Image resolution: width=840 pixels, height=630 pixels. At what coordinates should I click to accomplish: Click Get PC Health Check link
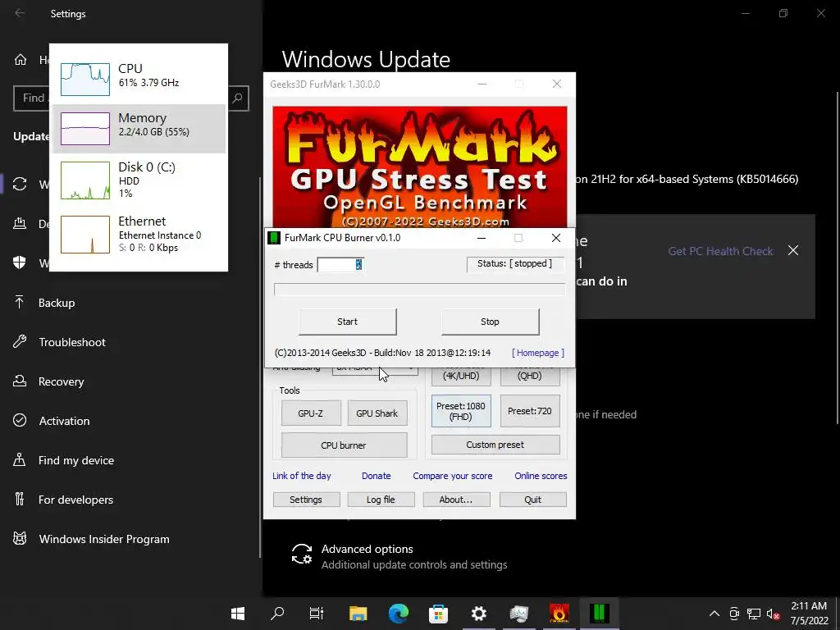tap(720, 251)
